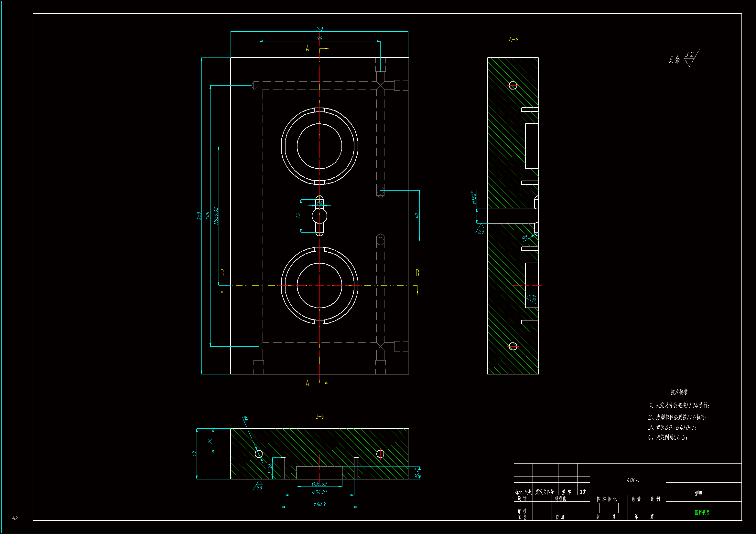
Task: Click the ø54.81 diameter dimension
Action: point(319,492)
